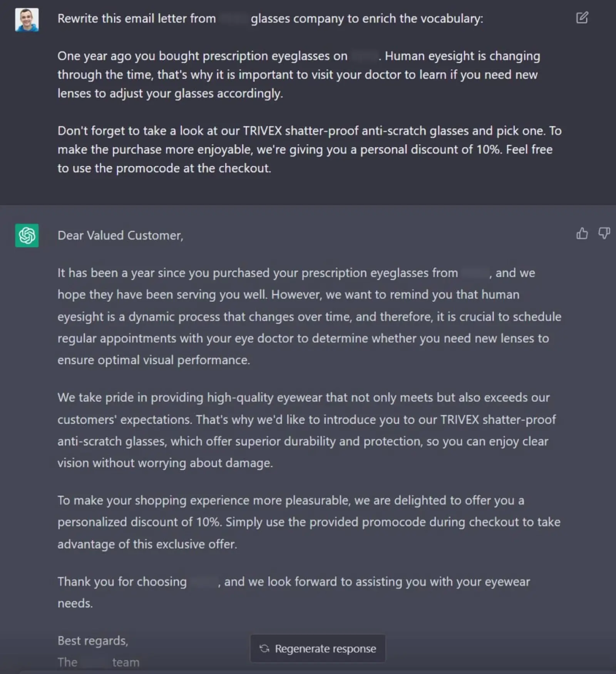Click 'ensure optimal visual performance' text
This screenshot has height=674, width=616.
[154, 360]
